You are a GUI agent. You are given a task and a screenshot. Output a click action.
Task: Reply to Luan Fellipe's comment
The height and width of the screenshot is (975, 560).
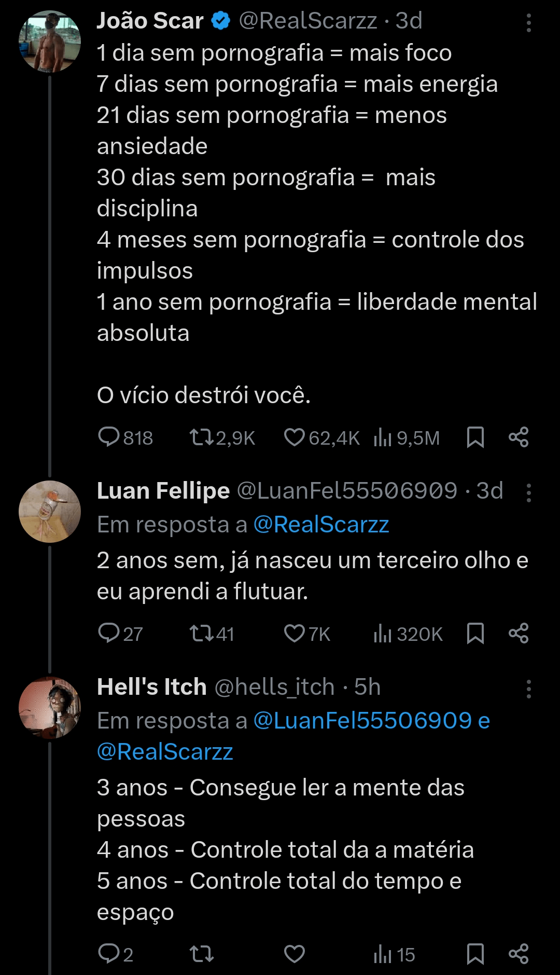point(109,633)
